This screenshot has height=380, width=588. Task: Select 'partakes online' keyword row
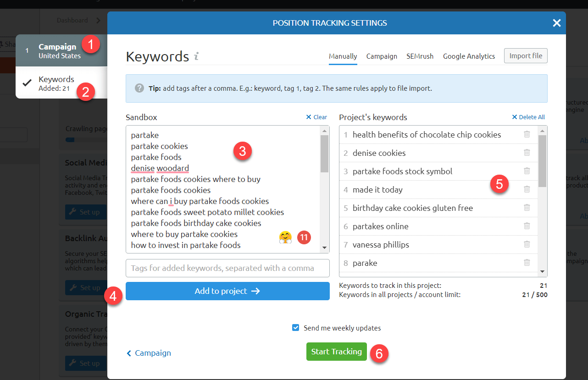pos(438,226)
